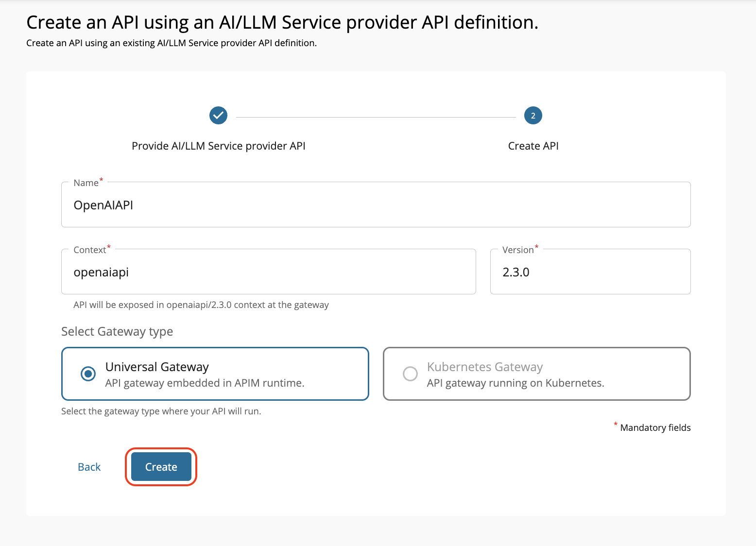
Task: Click the 'Universal Gateway' card title
Action: click(157, 367)
